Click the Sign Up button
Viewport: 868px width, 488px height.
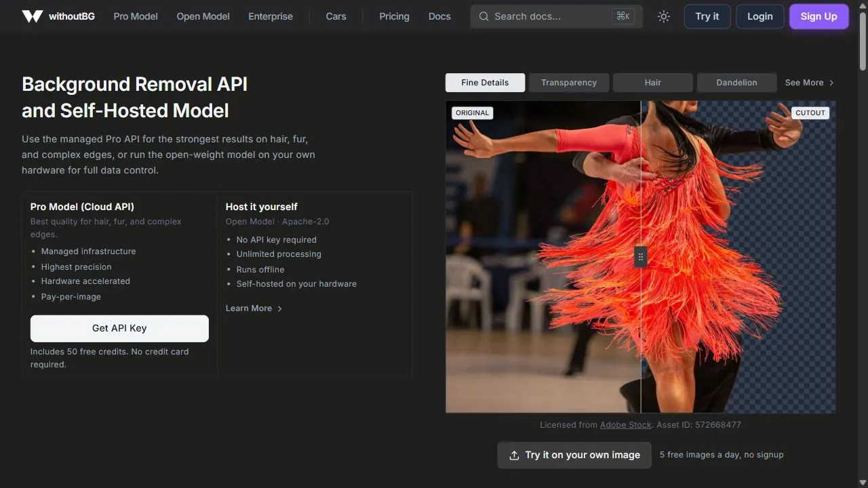point(818,16)
